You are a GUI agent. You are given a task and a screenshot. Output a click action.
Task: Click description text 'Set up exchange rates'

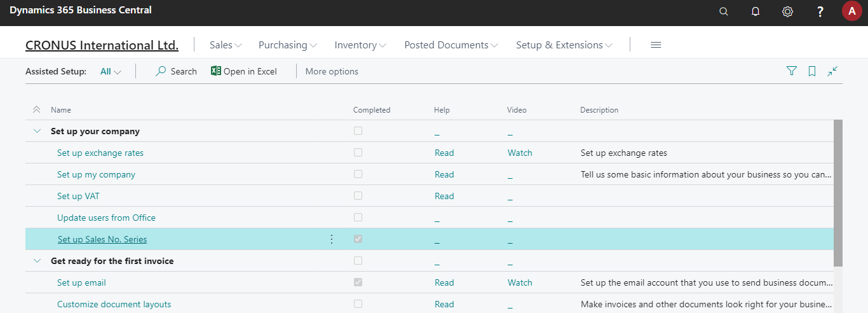(x=624, y=153)
